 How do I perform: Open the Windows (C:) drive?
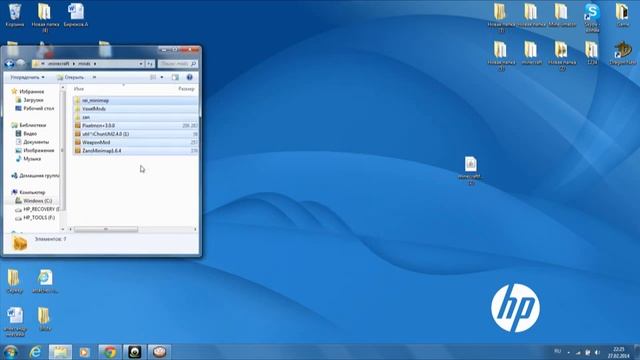[37, 201]
